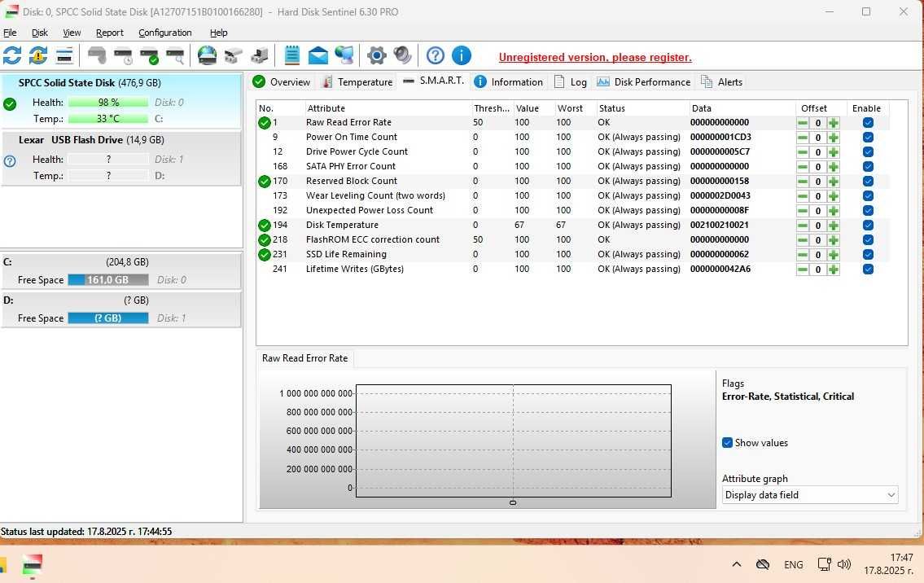
Task: Click the computer with disk boxes icon
Action: pos(259,55)
